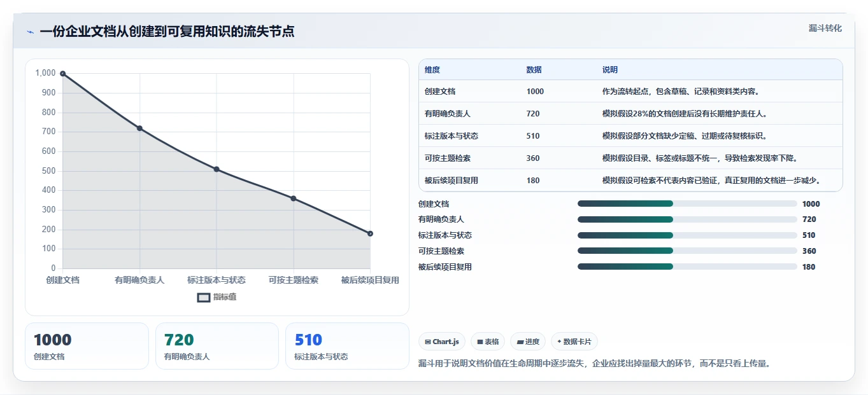Click the 维度 table column header

(x=432, y=70)
